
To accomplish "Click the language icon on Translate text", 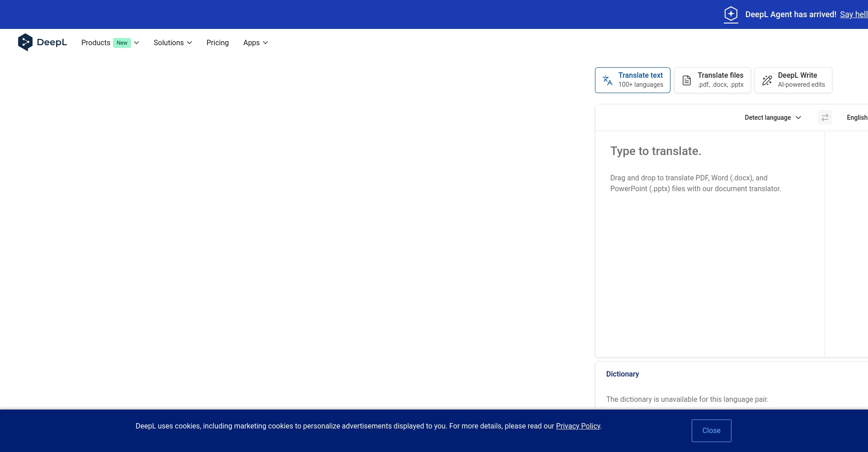I will coord(608,80).
